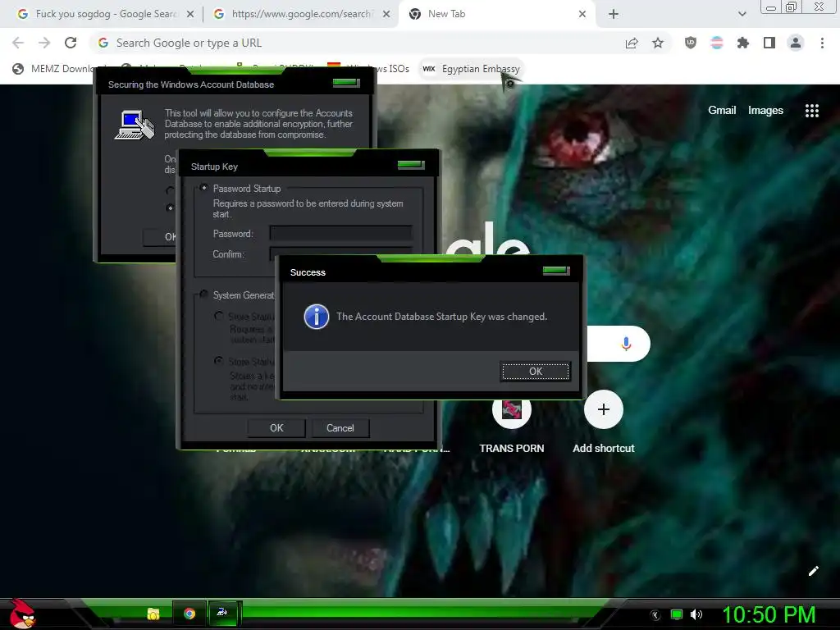This screenshot has width=840, height=630.
Task: Open Chrome's three-dot menu
Action: [x=822, y=43]
